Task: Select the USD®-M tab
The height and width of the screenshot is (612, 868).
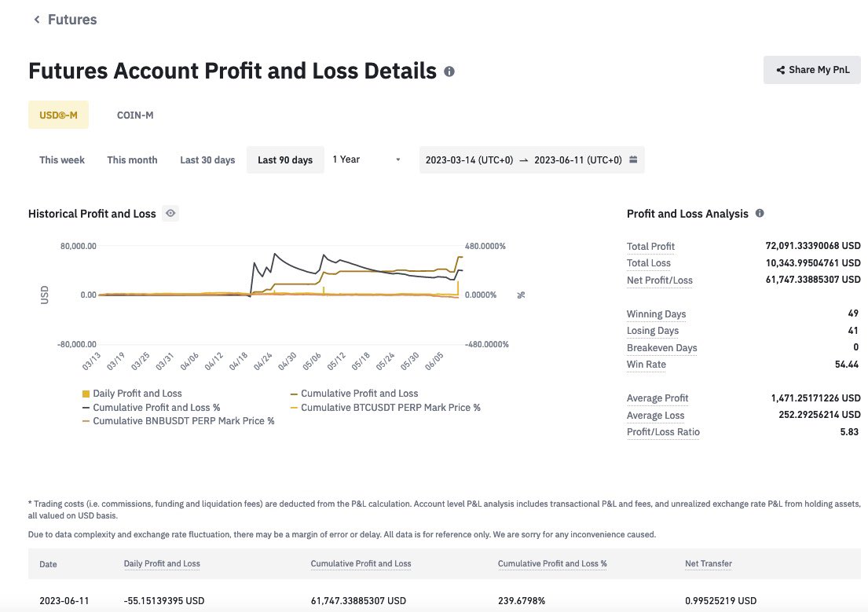Action: [58, 115]
